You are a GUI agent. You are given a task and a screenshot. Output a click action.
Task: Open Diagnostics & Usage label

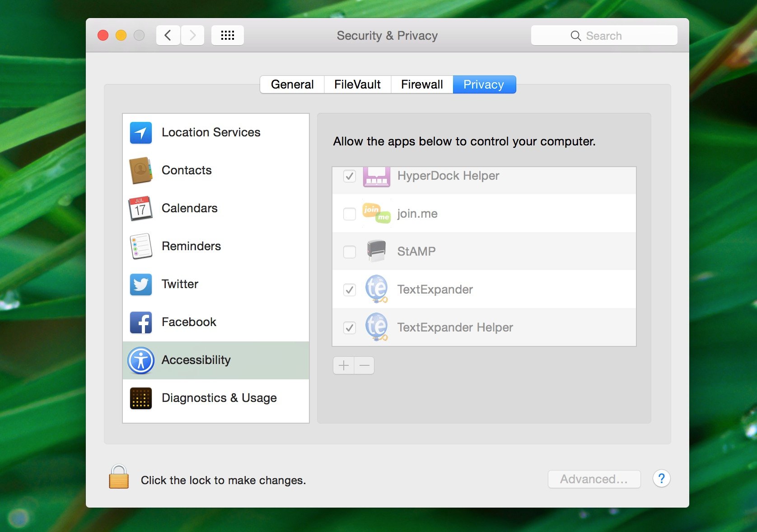(219, 398)
